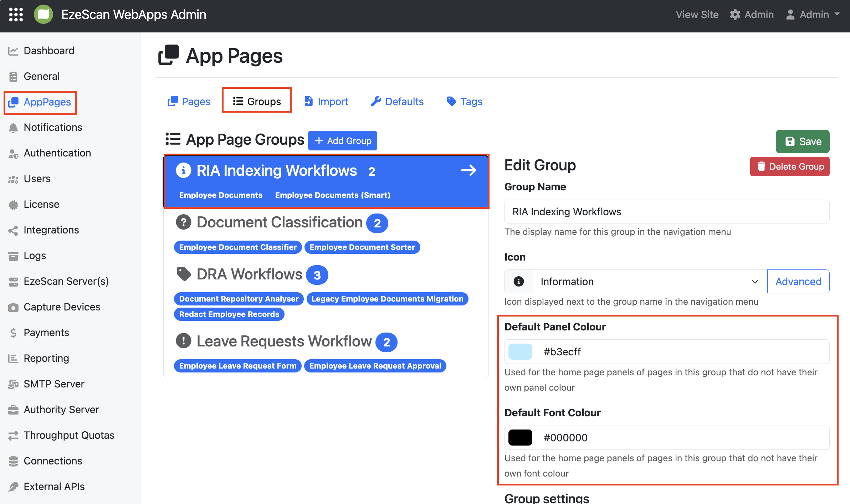Screen dimensions: 850x504
Task: Click the Integrations share icon
Action: pos(13,230)
